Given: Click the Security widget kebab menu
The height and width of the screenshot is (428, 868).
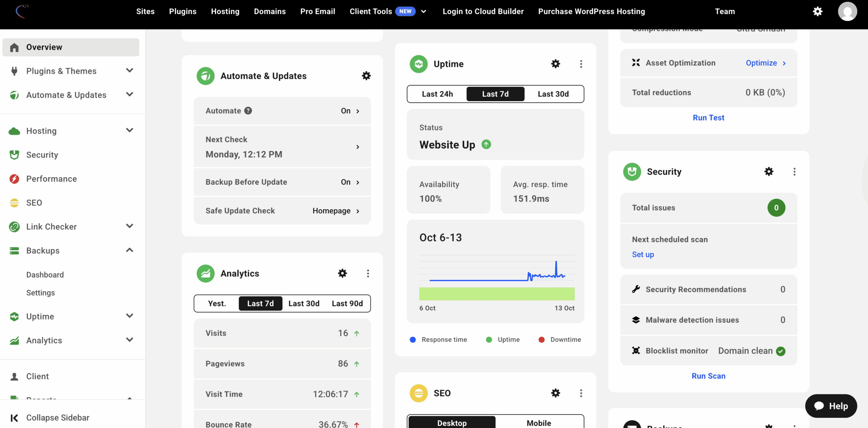Looking at the screenshot, I should (x=794, y=172).
